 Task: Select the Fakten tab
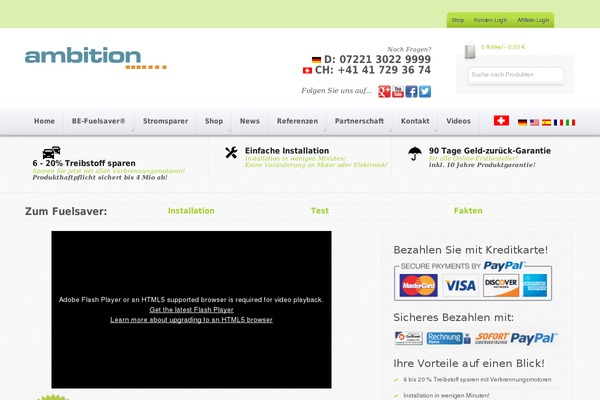point(468,211)
